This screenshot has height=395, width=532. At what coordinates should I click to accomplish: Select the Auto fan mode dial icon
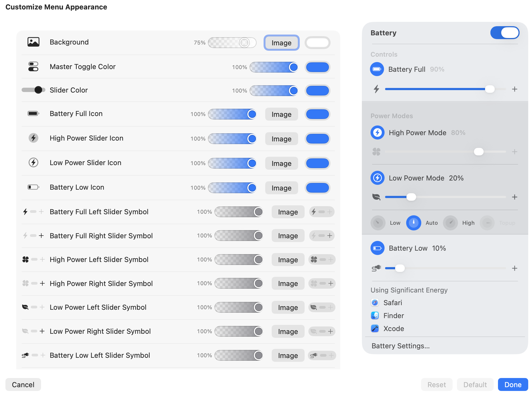click(x=414, y=223)
